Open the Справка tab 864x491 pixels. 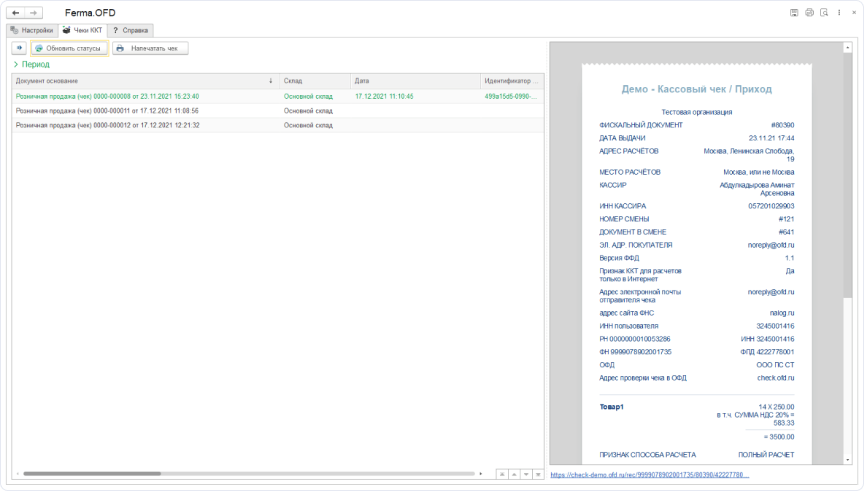coord(129,30)
